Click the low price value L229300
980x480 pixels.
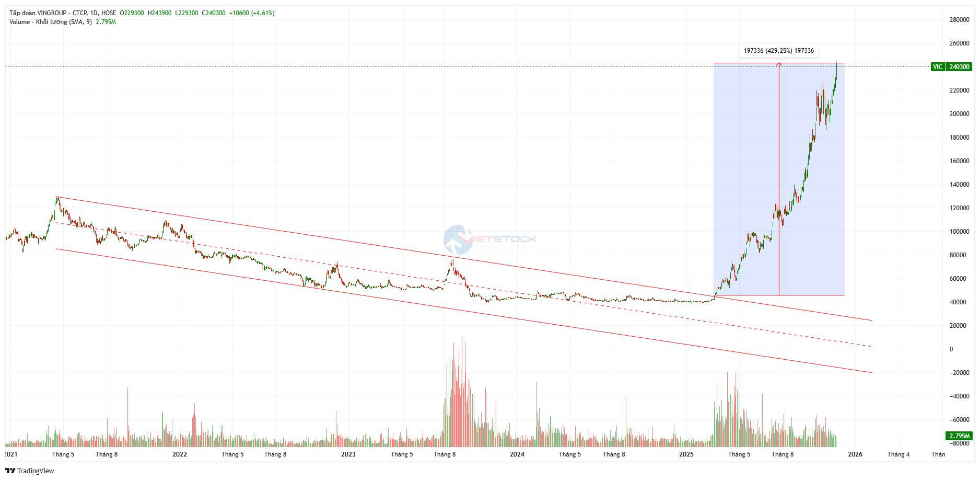186,13
